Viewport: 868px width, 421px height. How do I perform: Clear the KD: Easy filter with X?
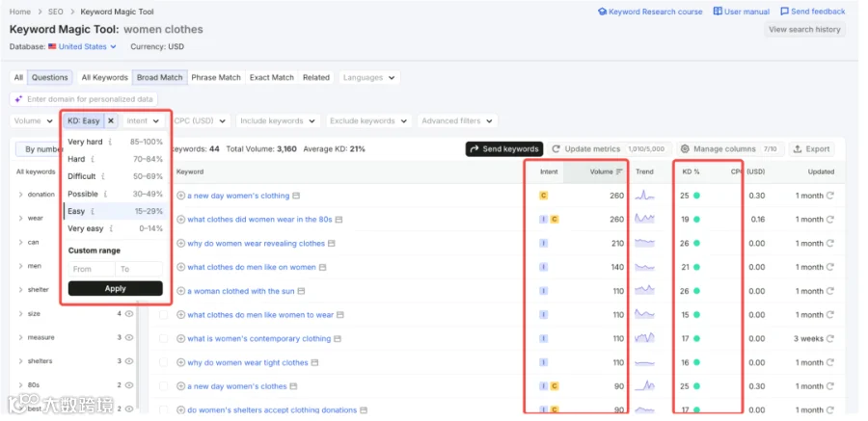click(x=111, y=120)
